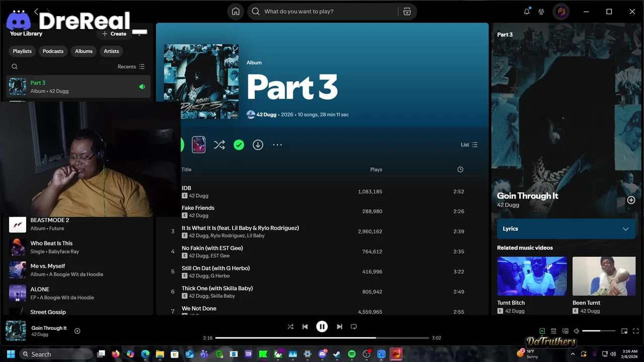
Task: Open BEASTMODE 2 album in library
Action: pos(79,224)
